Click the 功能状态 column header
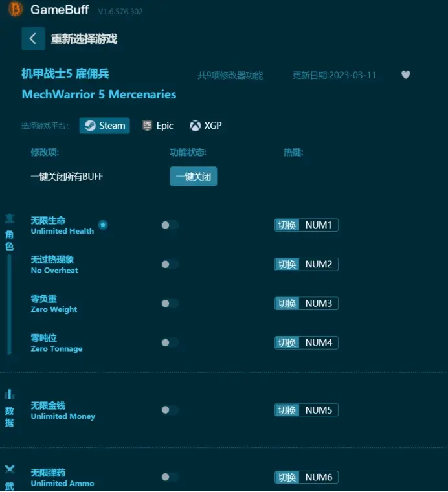Image resolution: width=448 pixels, height=492 pixels. [188, 153]
